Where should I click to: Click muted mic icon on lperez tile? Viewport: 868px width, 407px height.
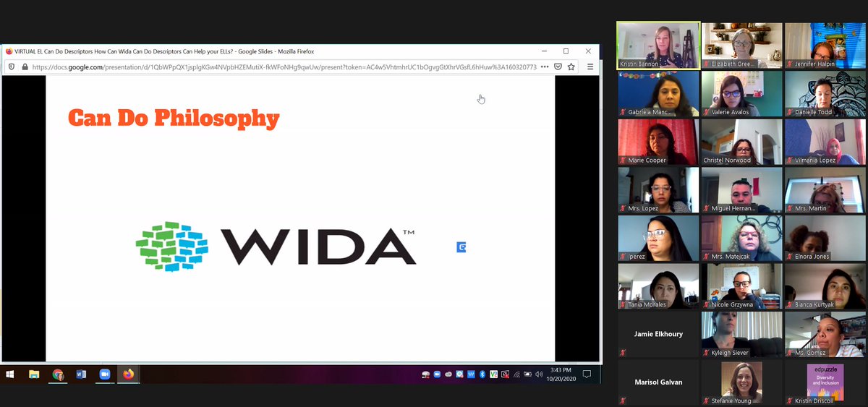click(623, 257)
